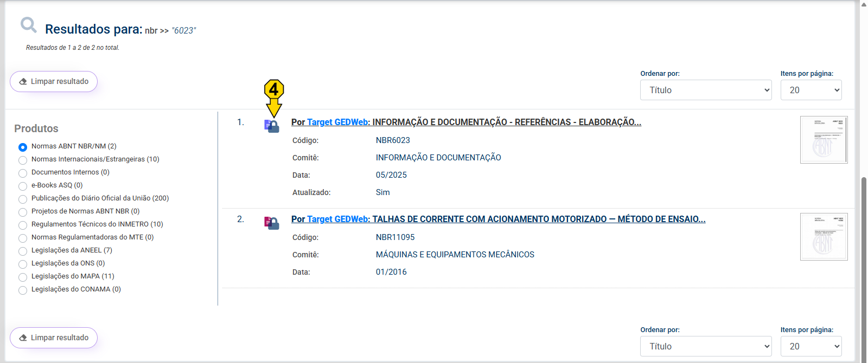Screen dimensions: 868x363
Task: Open the bottom Itens por página dropdown
Action: [811, 346]
